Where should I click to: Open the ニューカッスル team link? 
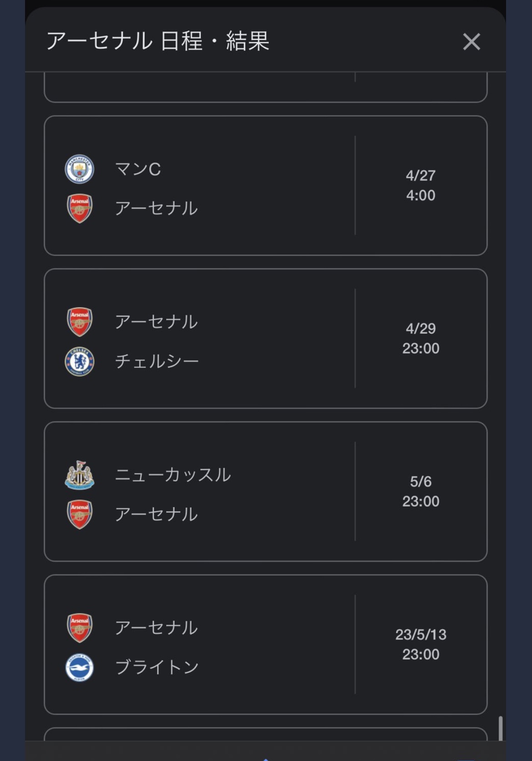[173, 475]
